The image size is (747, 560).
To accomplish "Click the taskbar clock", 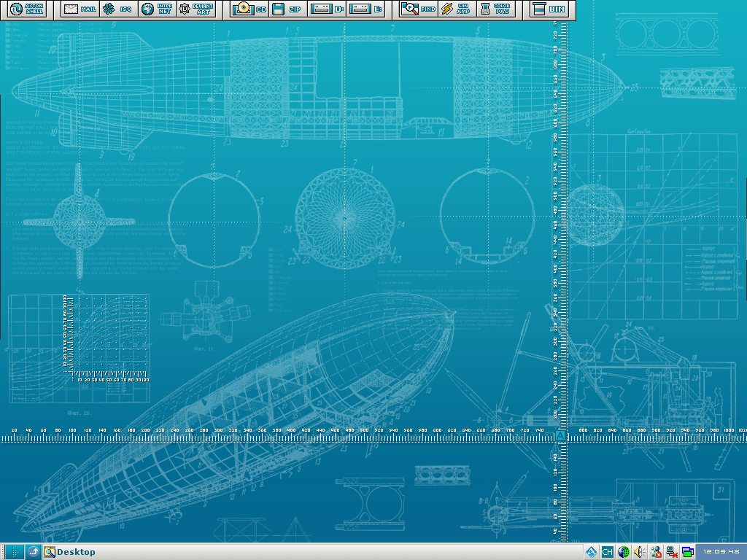I will click(x=722, y=552).
